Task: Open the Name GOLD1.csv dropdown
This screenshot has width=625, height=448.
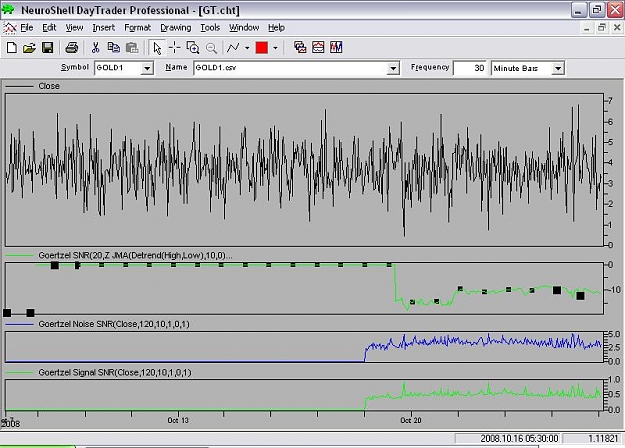Action: pos(393,68)
